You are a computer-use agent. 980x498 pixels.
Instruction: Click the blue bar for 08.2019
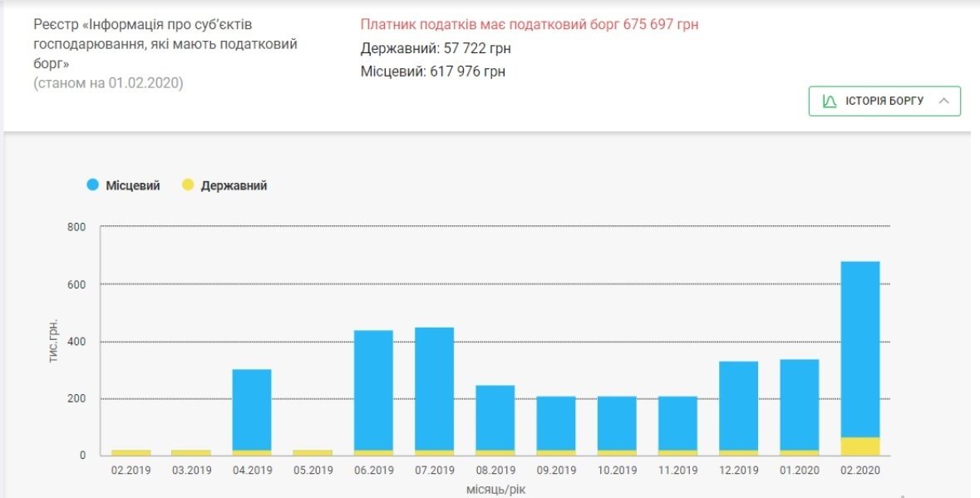click(x=495, y=417)
